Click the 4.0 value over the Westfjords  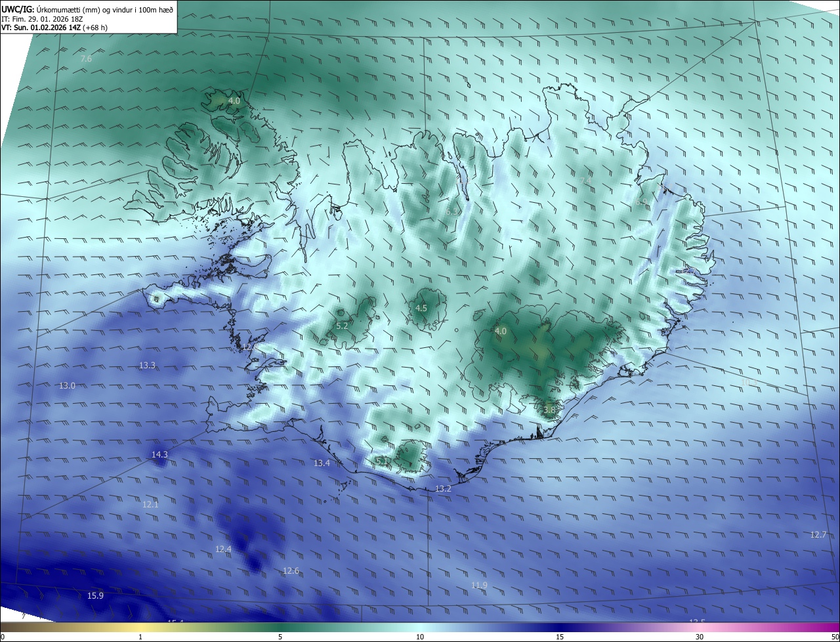[234, 101]
